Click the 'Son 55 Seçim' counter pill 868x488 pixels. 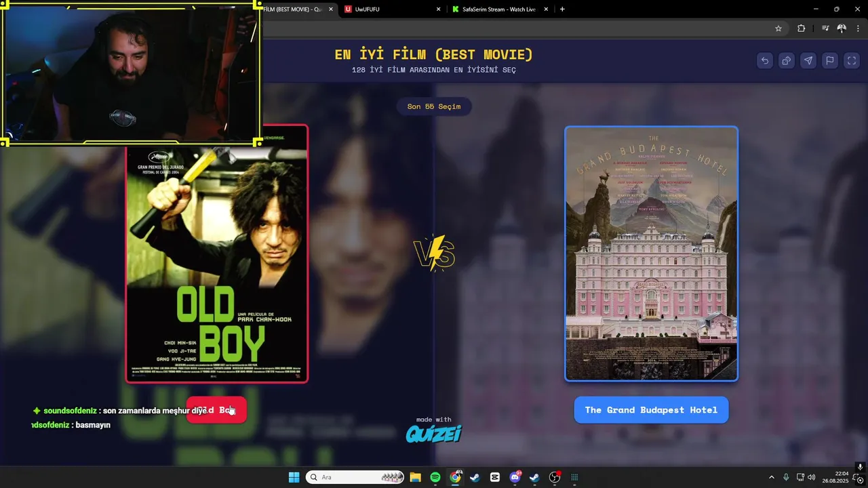433,106
